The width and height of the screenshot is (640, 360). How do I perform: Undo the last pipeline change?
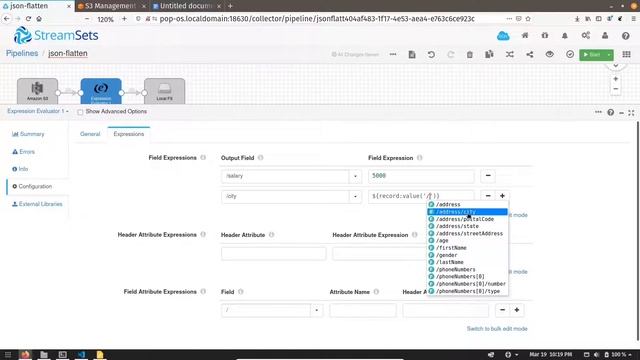pos(431,54)
